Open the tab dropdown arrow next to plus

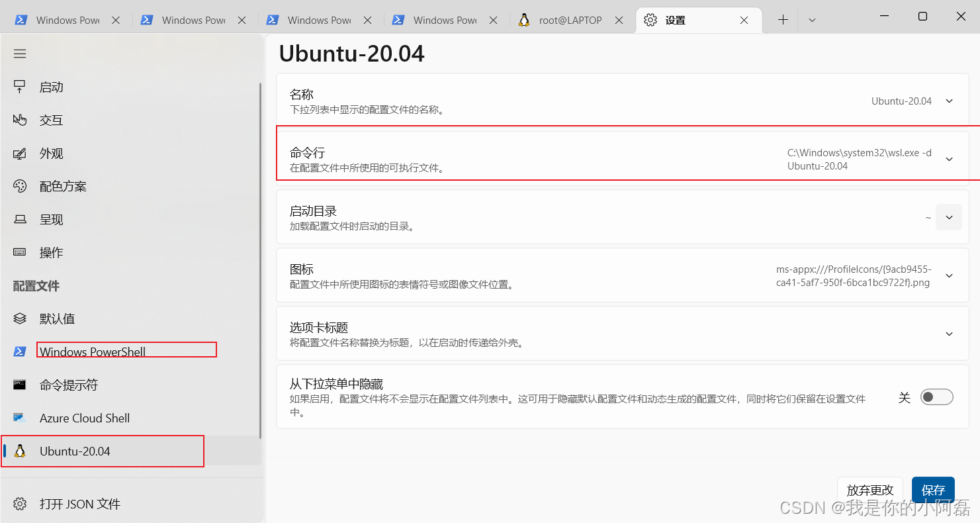point(812,20)
